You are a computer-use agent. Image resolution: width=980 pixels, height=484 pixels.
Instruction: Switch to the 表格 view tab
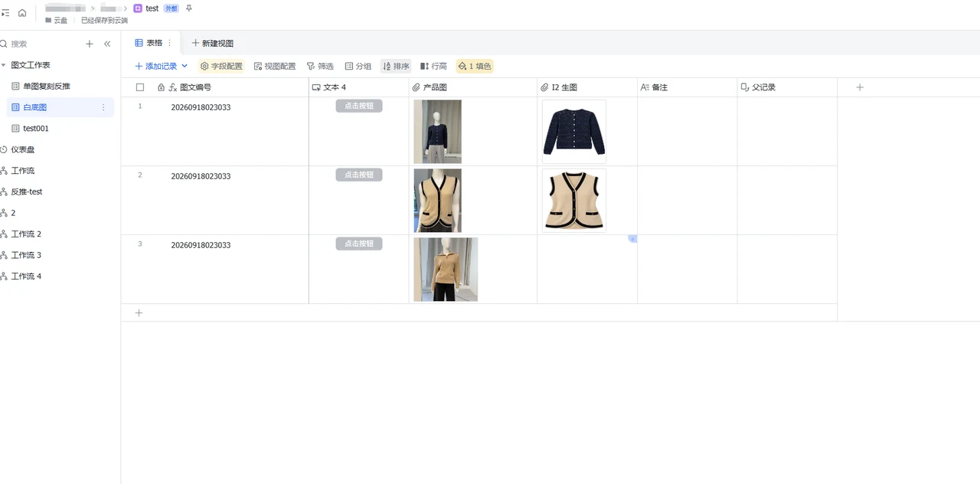pyautogui.click(x=149, y=43)
